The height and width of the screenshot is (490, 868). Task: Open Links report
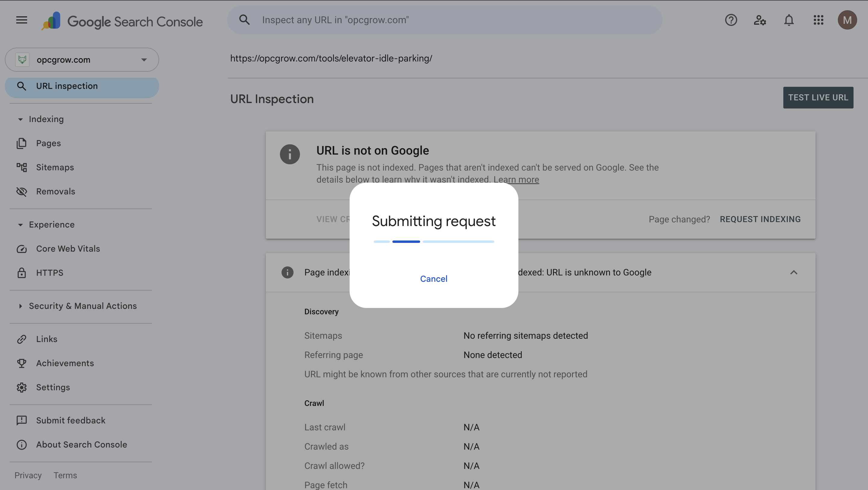click(46, 339)
